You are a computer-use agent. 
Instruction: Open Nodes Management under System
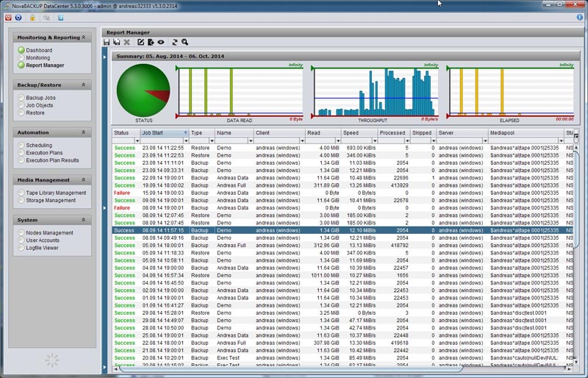coord(46,232)
